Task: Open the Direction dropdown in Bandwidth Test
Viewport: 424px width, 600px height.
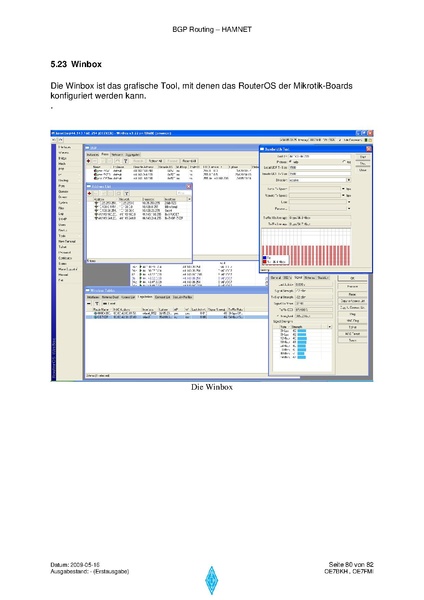Action: [349, 180]
